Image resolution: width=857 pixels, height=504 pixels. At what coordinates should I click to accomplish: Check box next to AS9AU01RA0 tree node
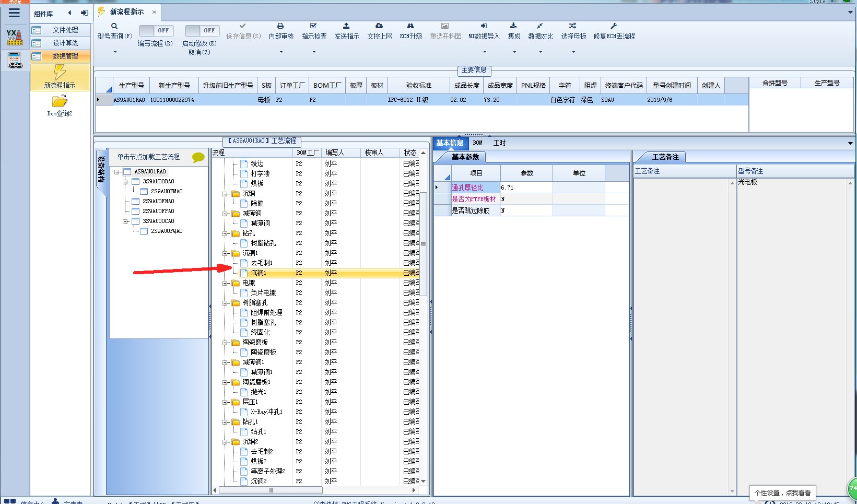127,171
